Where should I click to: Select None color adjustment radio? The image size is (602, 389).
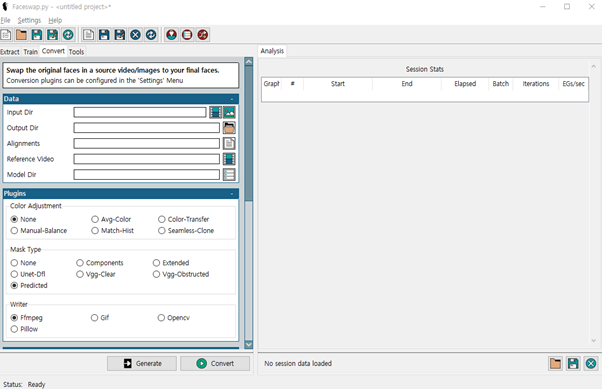point(23,219)
